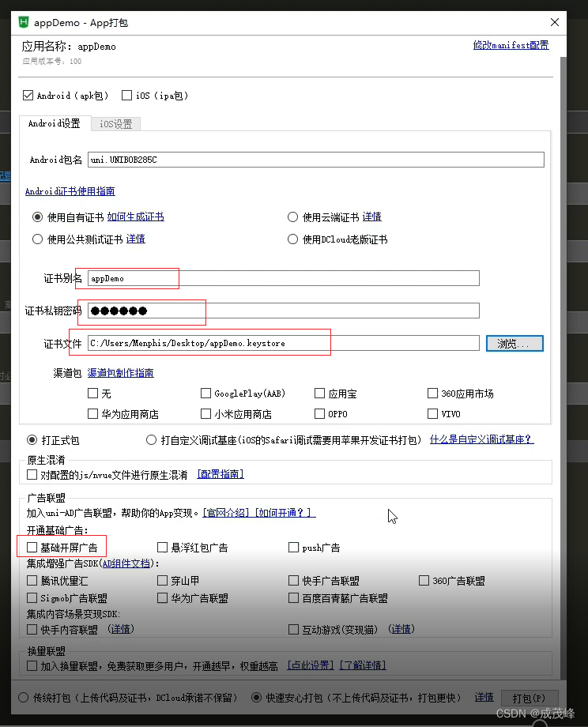This screenshot has height=727, width=588.
Task: Select 使用云端证书 radio option
Action: coord(292,217)
